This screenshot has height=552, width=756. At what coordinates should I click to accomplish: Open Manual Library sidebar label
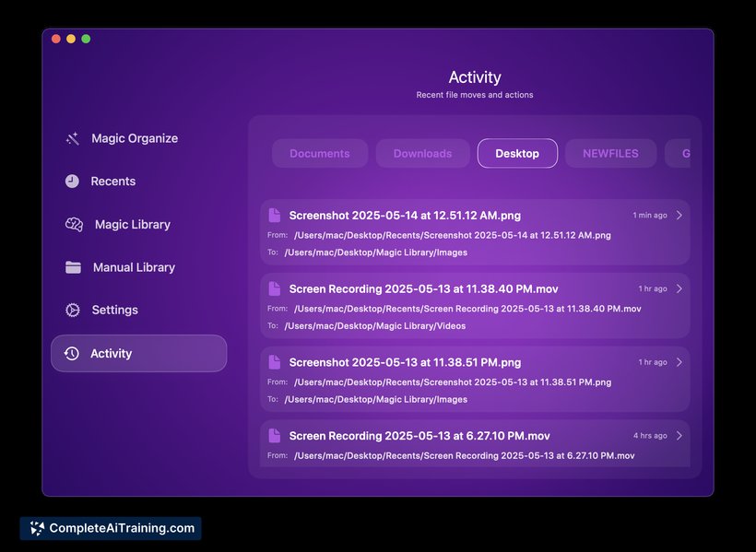tap(134, 267)
